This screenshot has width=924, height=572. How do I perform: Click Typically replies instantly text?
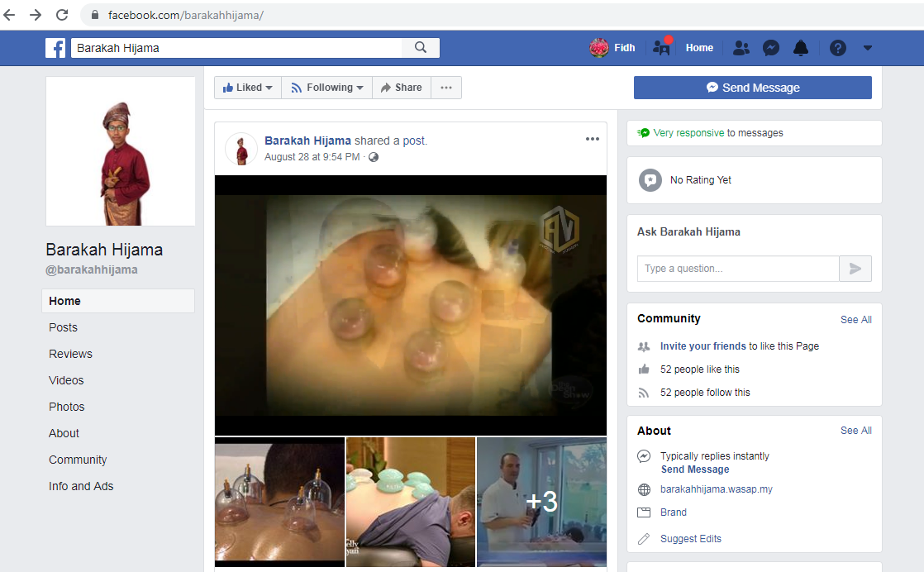(x=714, y=456)
